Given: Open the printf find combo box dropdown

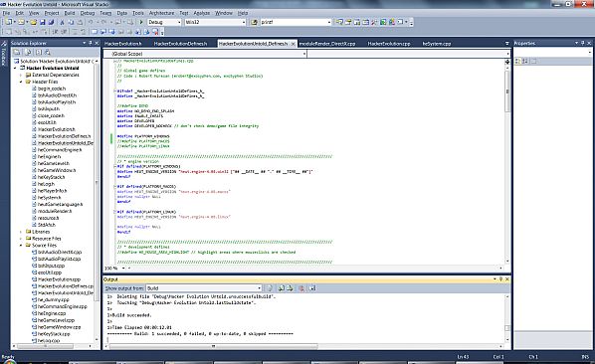Looking at the screenshot, I should pos(329,22).
